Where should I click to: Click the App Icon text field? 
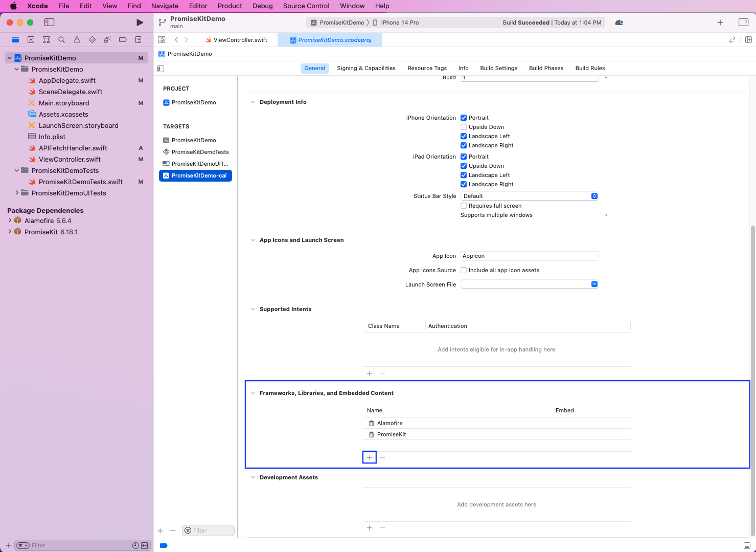pos(529,256)
